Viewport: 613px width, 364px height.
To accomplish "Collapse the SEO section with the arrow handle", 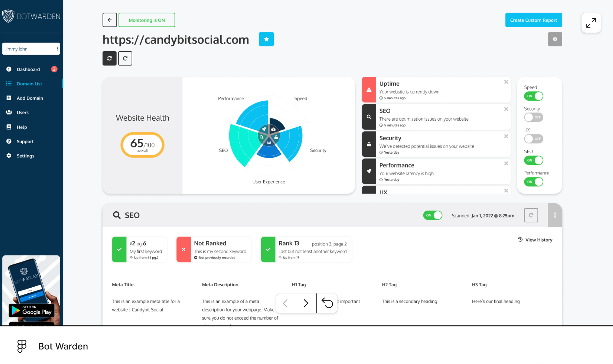I will point(554,215).
